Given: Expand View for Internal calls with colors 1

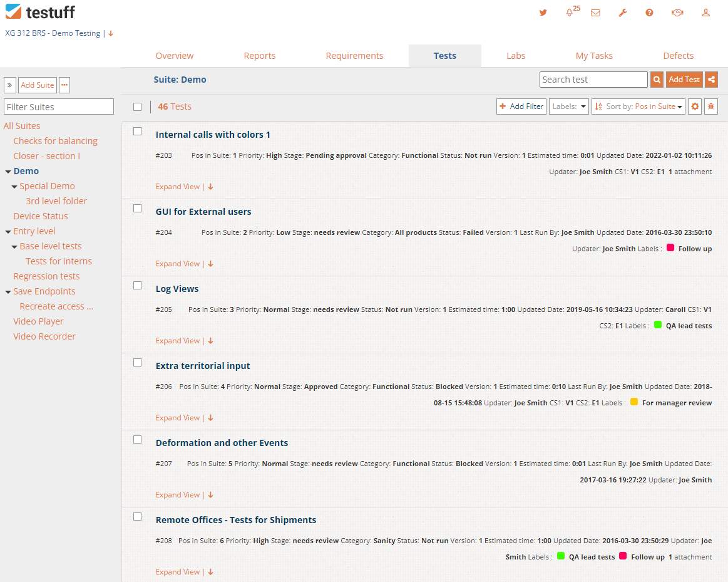Looking at the screenshot, I should point(184,187).
